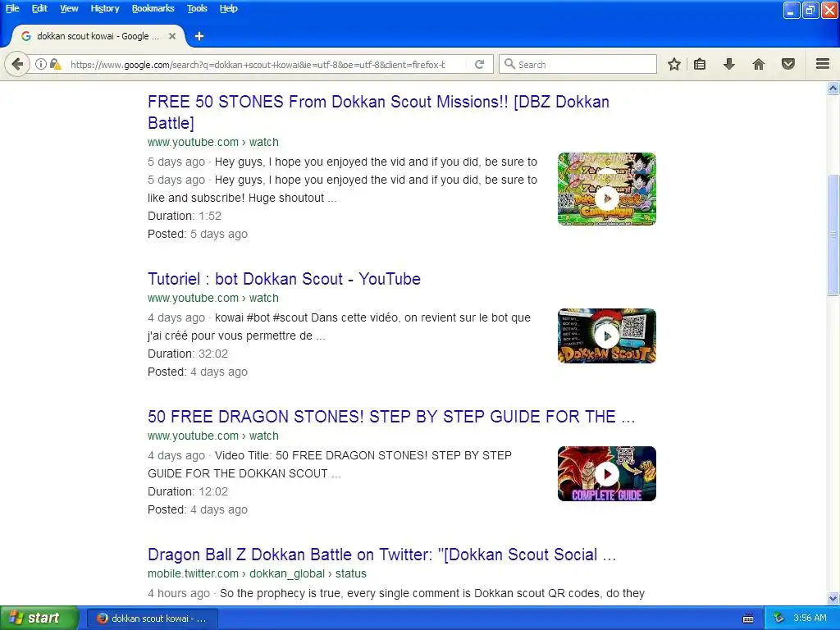
Task: Open the Bookmarks menu
Action: click(x=153, y=8)
